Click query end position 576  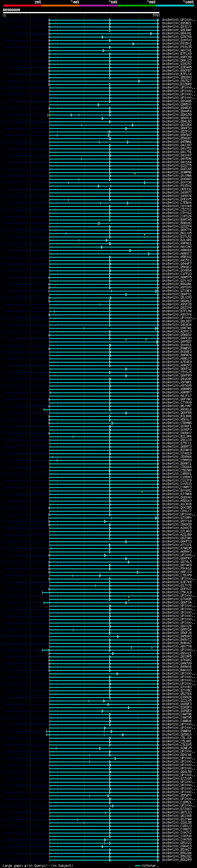[x=155, y=15]
